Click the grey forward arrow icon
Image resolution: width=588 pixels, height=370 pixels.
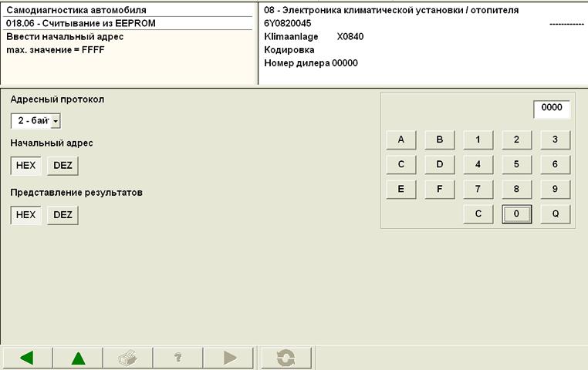(x=228, y=358)
